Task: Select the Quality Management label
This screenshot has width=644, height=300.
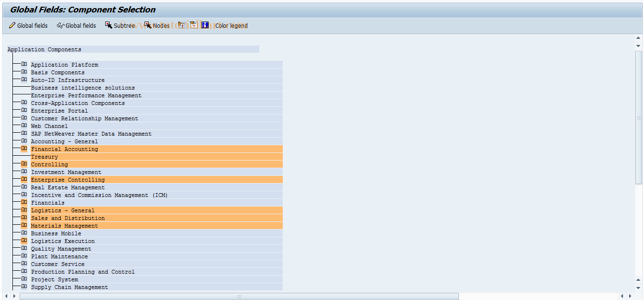Action: tap(61, 249)
